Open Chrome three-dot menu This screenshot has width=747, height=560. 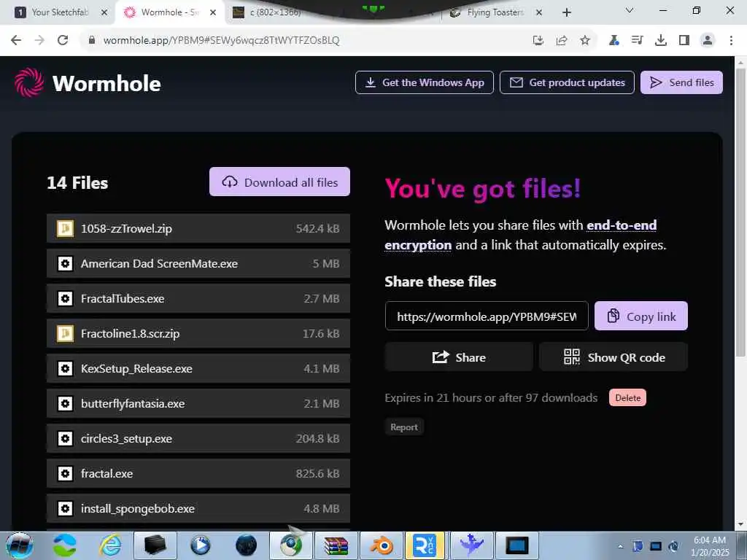pyautogui.click(x=731, y=41)
